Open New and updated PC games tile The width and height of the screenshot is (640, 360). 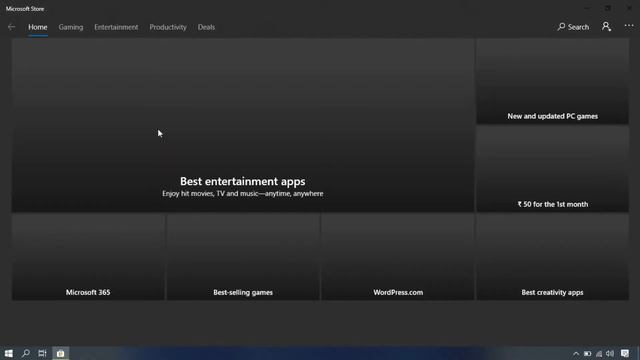coord(552,81)
